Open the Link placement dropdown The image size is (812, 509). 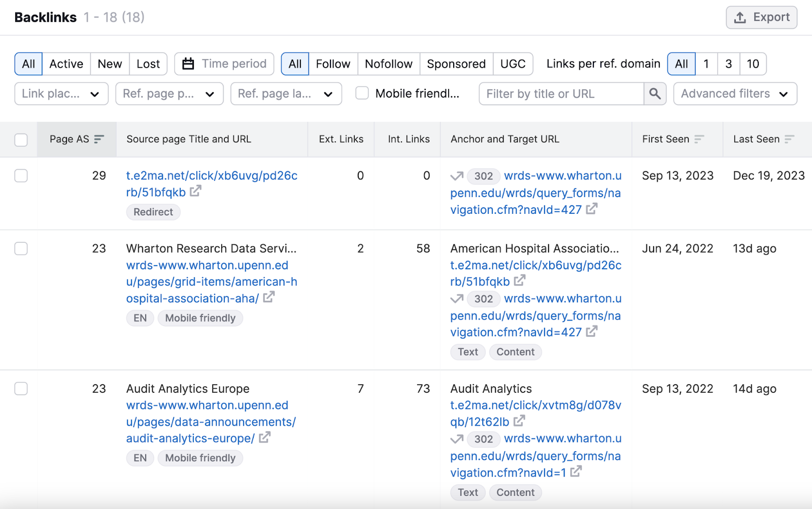[61, 93]
